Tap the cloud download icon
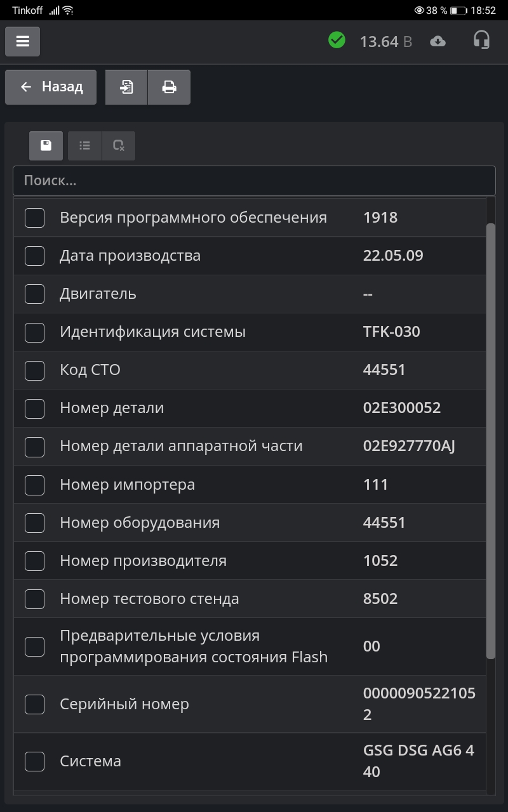 tap(438, 42)
